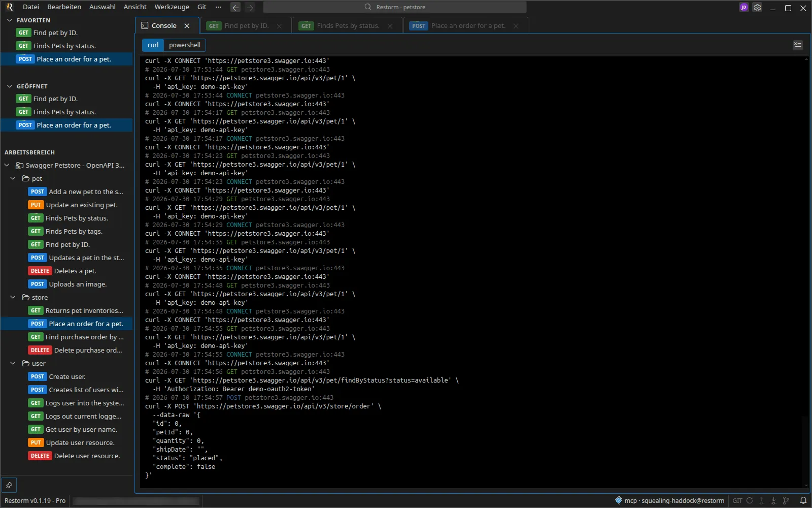Refresh Git status with the circular arrow

(x=750, y=500)
